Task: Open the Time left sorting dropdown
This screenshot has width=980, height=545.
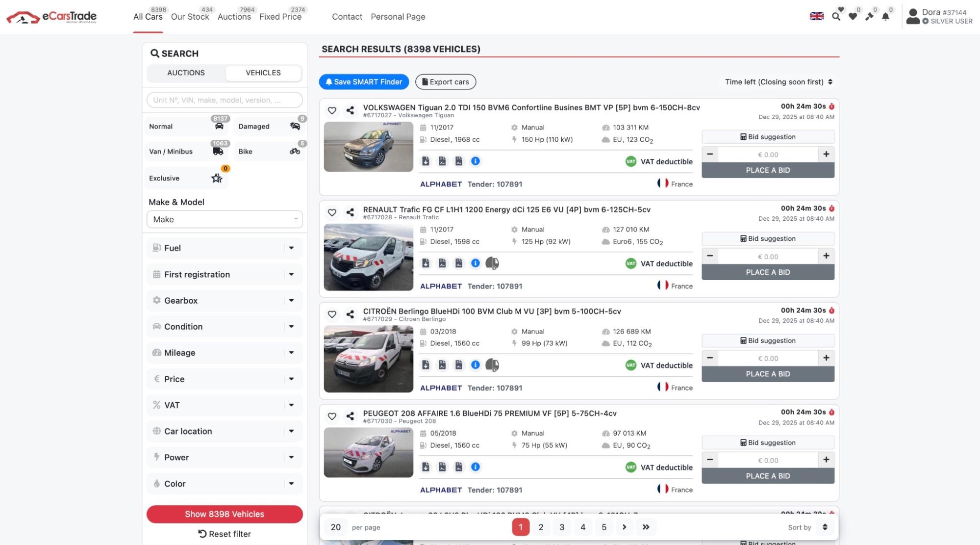Action: [x=779, y=82]
